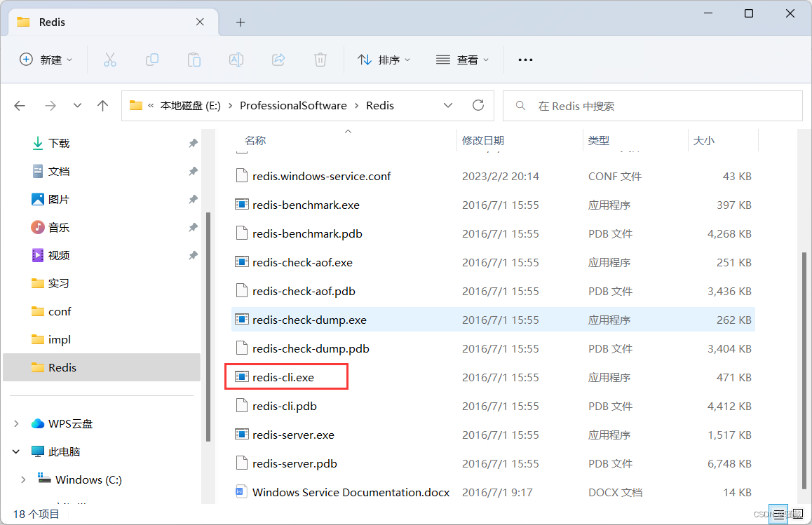Click the file list vertical scrollbar

click(804, 371)
